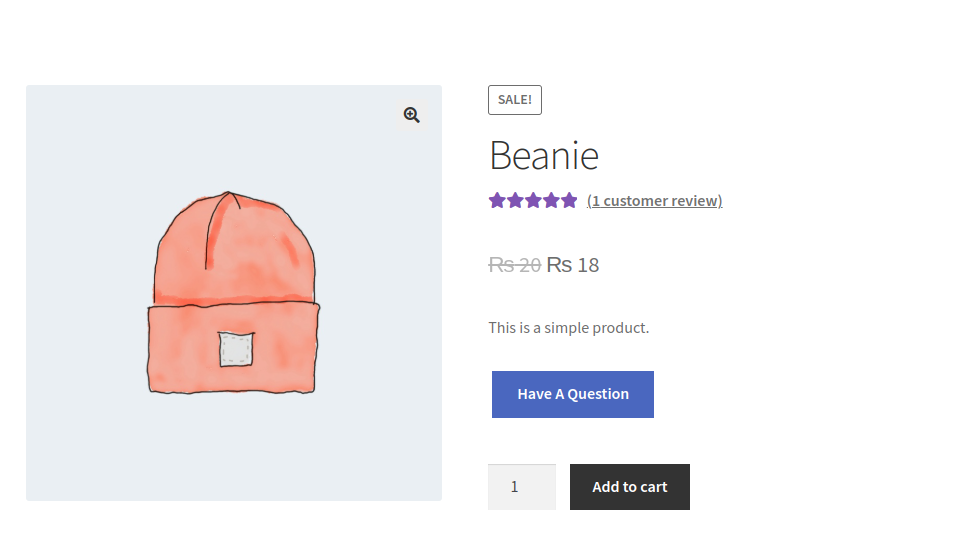
Task: Click the crossed-out Rs 20 price
Action: tap(514, 265)
